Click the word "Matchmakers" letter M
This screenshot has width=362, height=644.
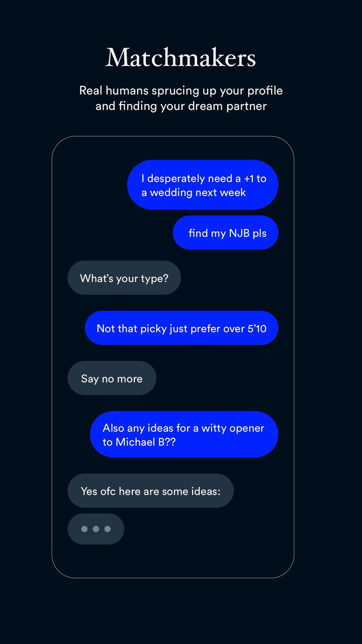118,58
